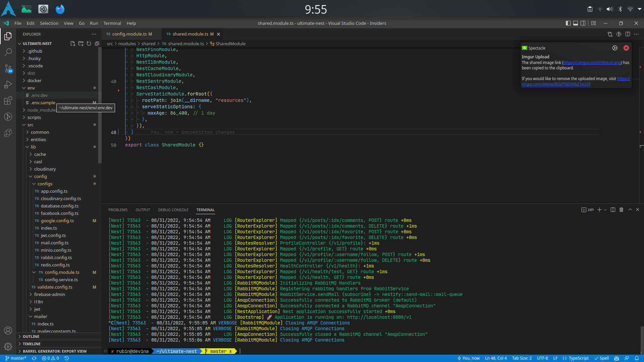Image resolution: width=644 pixels, height=362 pixels.
Task: Toggle the panel layout button
Action: pos(576,23)
